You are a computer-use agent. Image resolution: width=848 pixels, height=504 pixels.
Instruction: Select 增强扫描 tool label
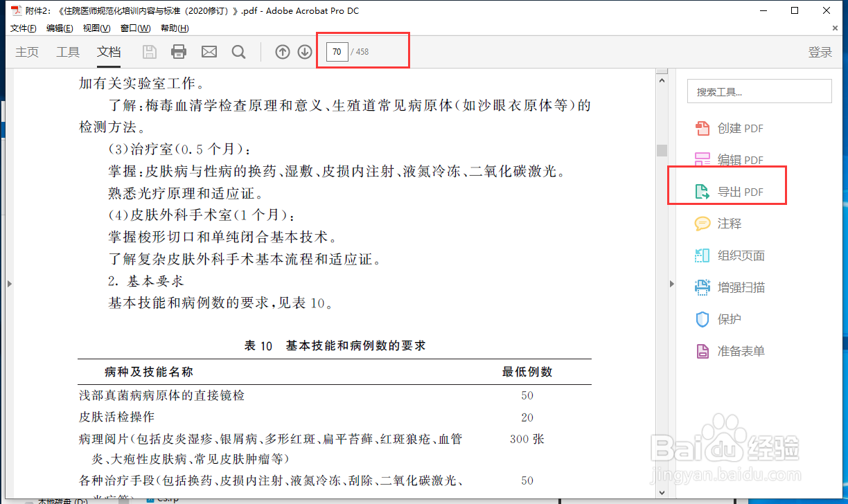point(741,287)
